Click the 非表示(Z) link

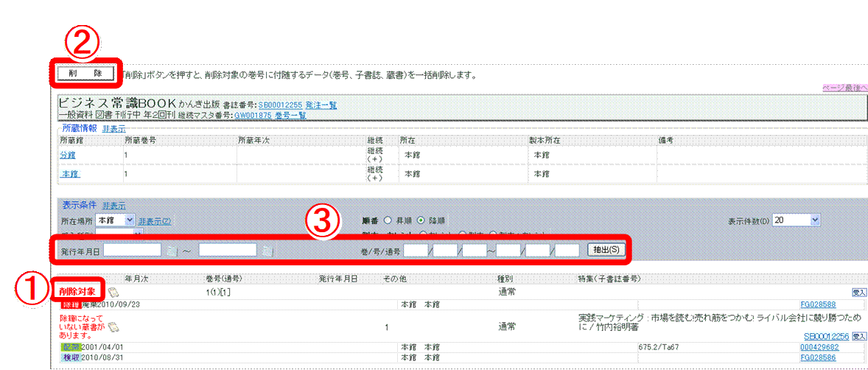[x=155, y=220]
